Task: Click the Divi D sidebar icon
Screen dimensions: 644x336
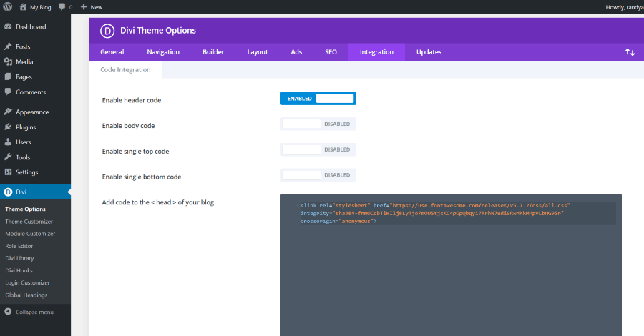Action: coord(8,192)
